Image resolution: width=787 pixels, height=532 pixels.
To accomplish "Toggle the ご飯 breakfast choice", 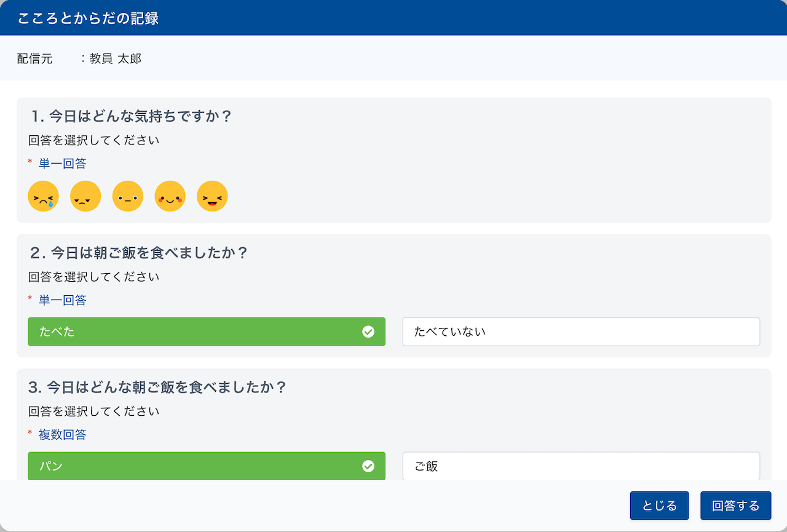I will 581,466.
